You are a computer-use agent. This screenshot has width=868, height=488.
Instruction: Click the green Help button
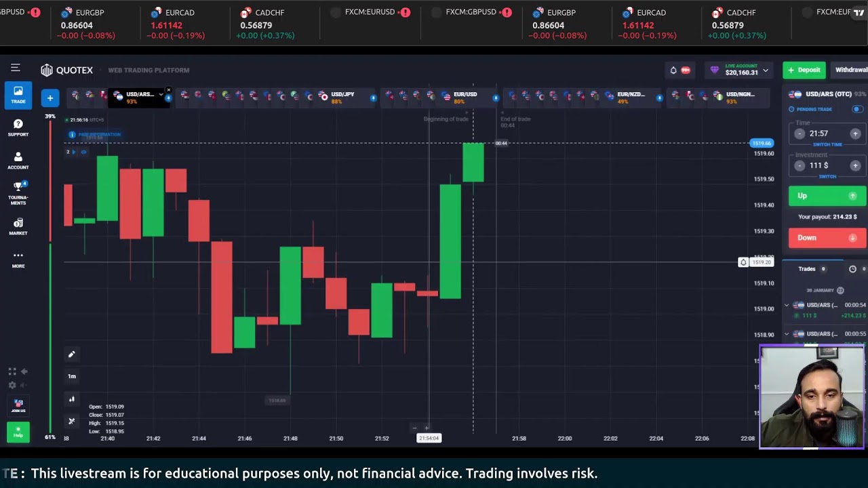(x=18, y=431)
